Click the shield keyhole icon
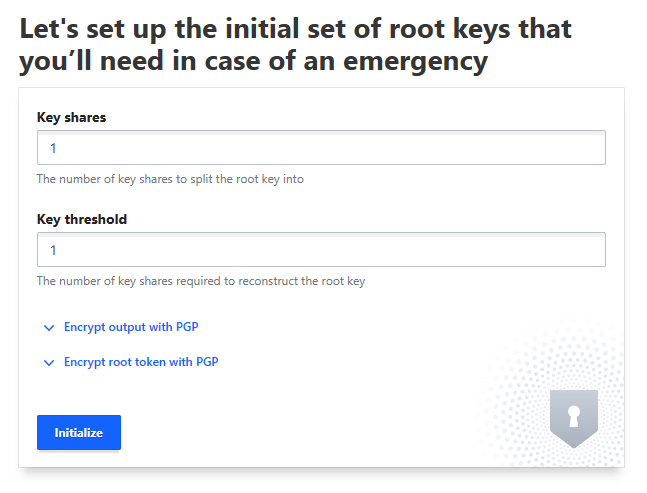This screenshot has width=647, height=493. pyautogui.click(x=573, y=419)
